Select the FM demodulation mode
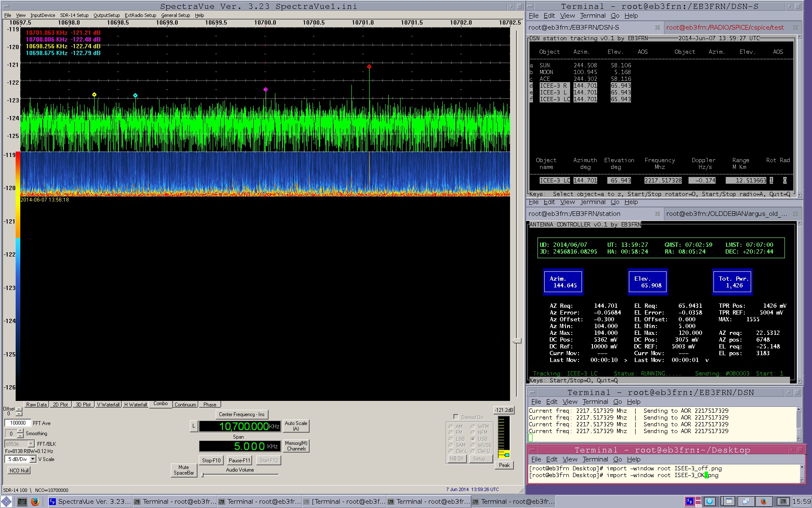The image size is (812, 508). (x=451, y=433)
